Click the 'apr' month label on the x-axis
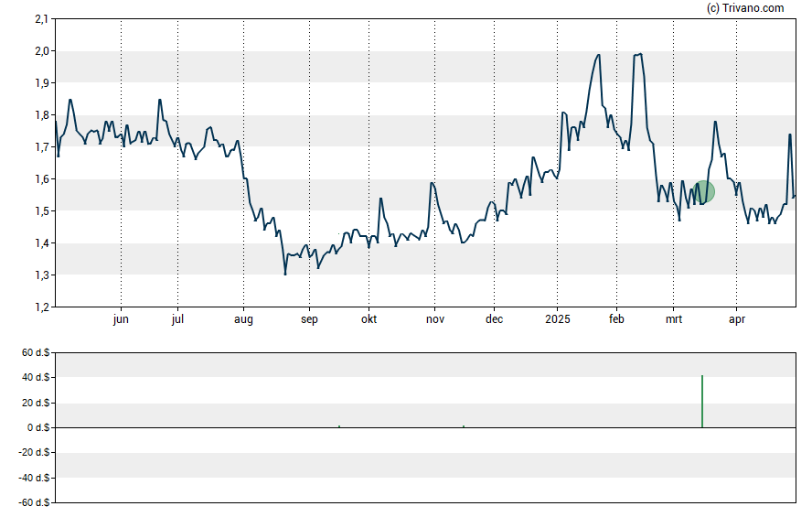 click(737, 319)
